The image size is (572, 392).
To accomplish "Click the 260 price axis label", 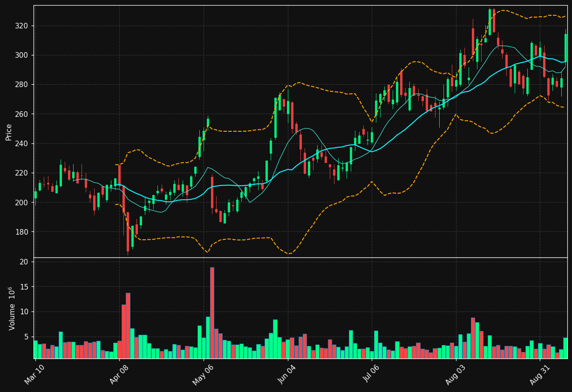I will tap(22, 114).
